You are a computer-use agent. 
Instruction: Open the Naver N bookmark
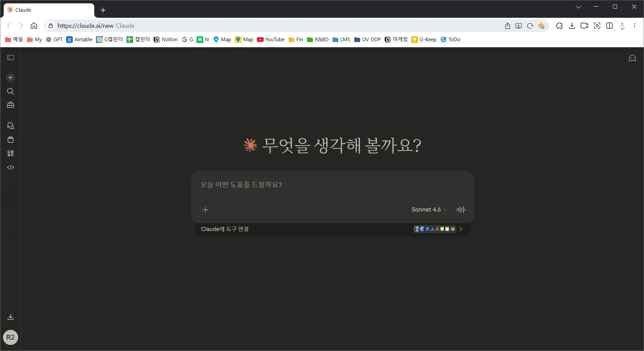tap(203, 40)
